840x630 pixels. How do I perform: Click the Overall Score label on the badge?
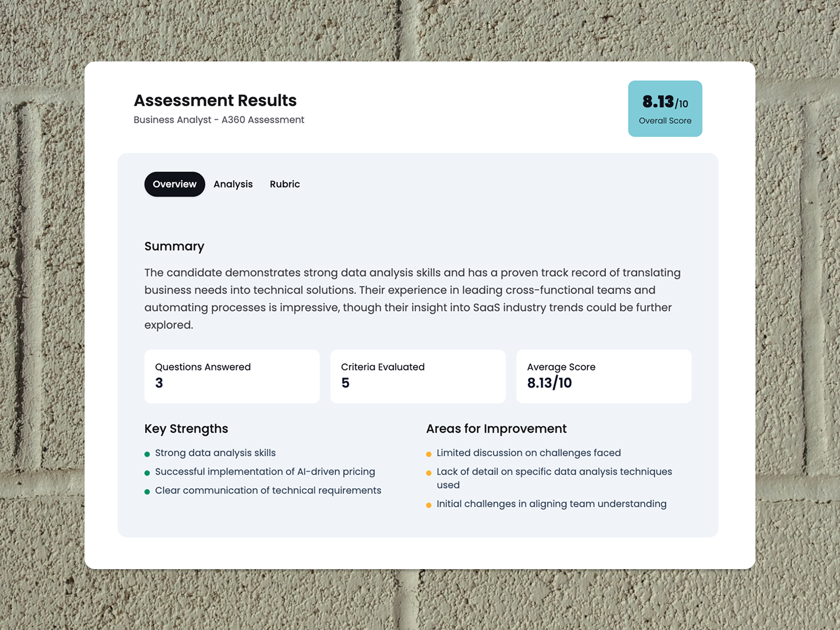[665, 121]
